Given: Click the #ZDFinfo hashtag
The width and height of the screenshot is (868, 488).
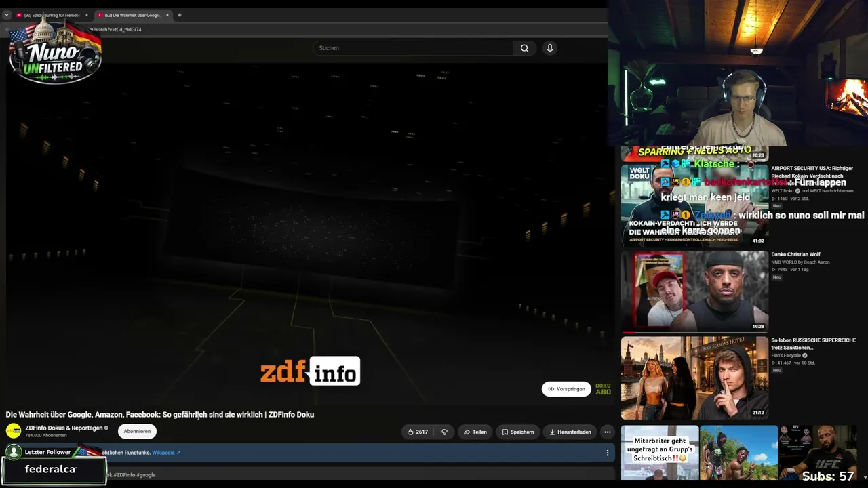Looking at the screenshot, I should coord(124,475).
